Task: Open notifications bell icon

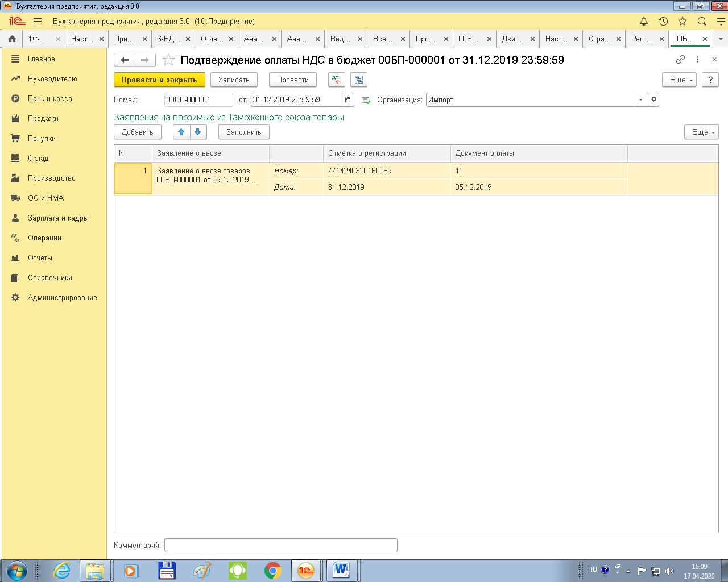Action: click(x=644, y=22)
